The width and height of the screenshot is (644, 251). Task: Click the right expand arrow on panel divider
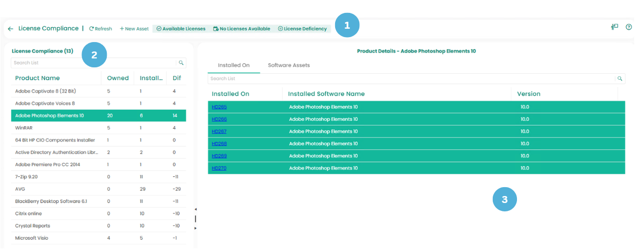[195, 228]
